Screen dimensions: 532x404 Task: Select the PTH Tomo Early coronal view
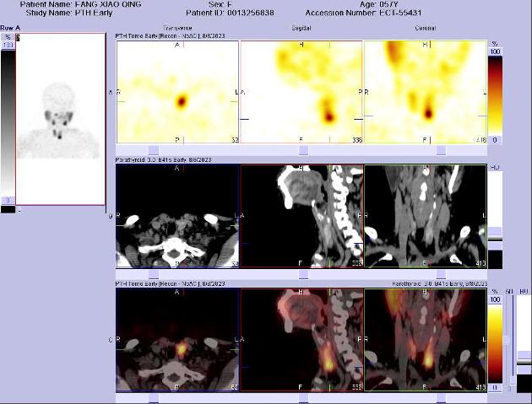click(425, 93)
